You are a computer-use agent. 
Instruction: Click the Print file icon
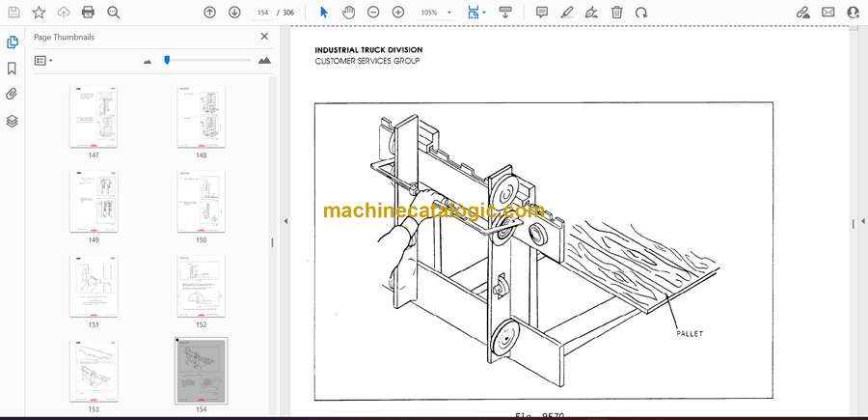[89, 13]
